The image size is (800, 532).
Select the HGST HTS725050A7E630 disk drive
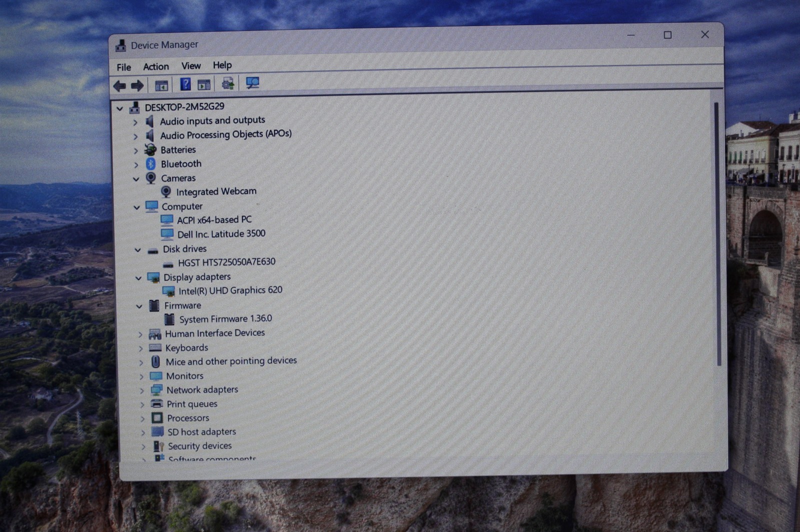(226, 262)
